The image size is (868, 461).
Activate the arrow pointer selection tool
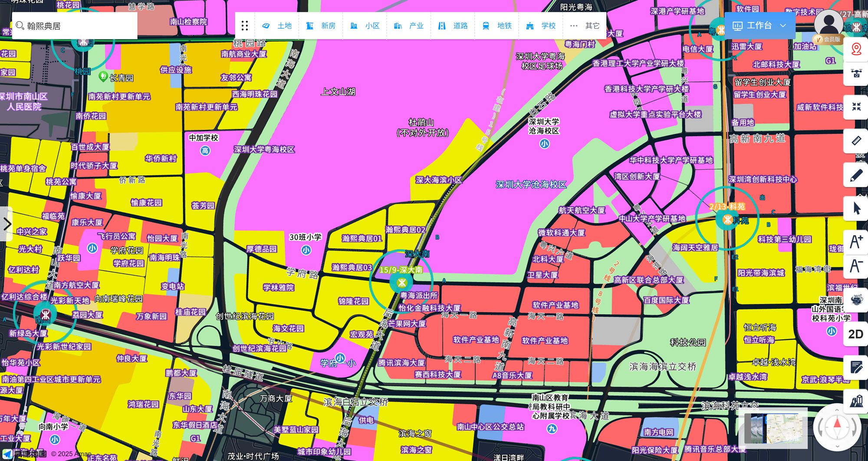[x=856, y=209]
